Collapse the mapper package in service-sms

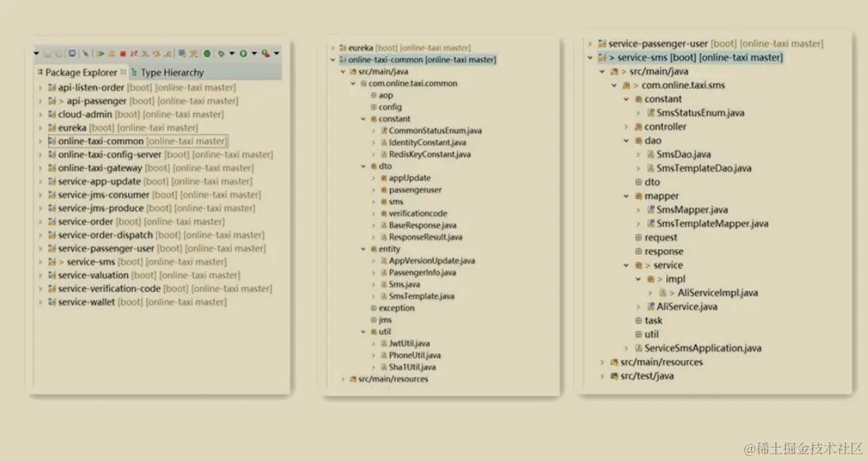coord(626,196)
